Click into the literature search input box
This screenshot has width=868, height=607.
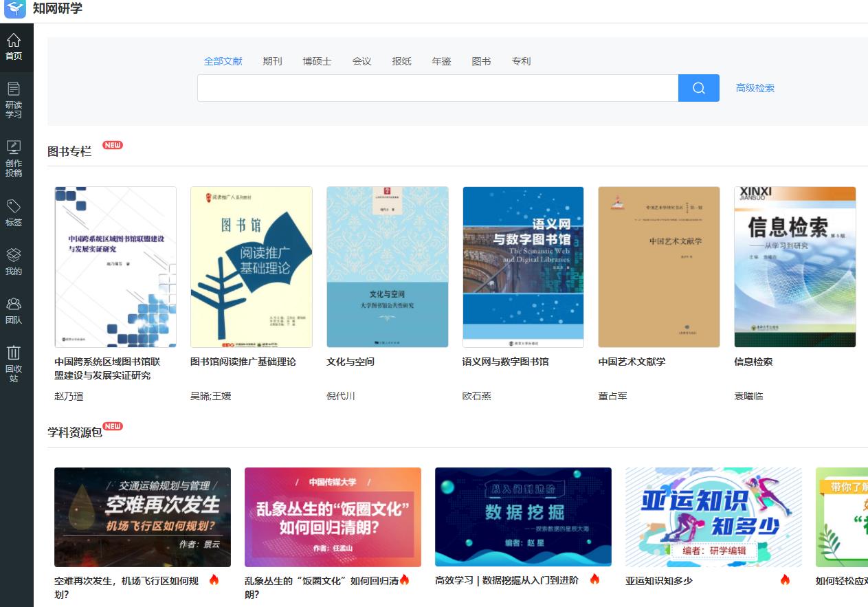point(437,88)
